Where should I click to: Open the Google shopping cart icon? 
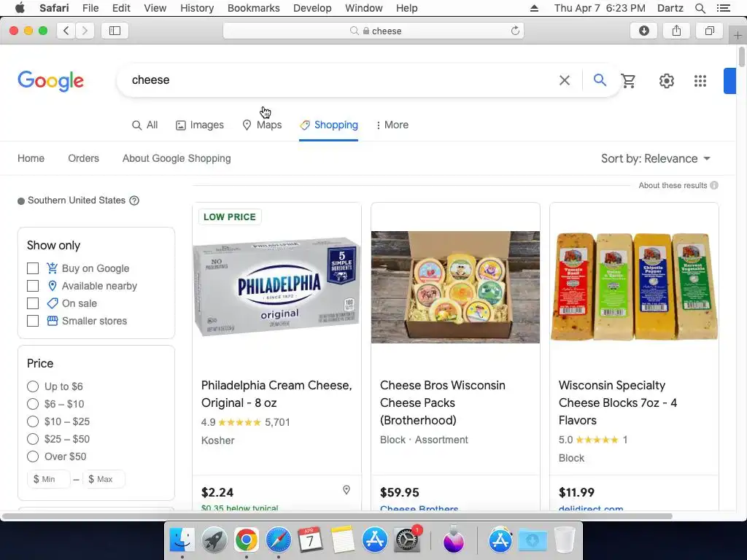628,80
